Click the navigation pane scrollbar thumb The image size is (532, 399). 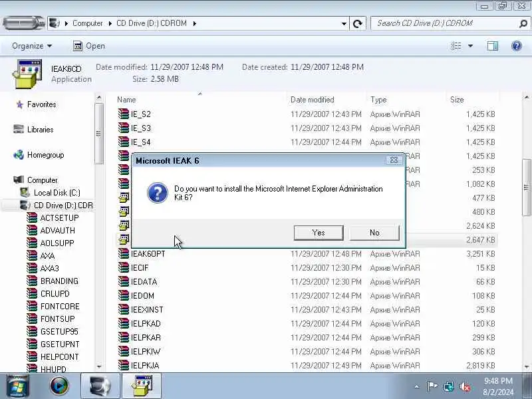click(98, 134)
